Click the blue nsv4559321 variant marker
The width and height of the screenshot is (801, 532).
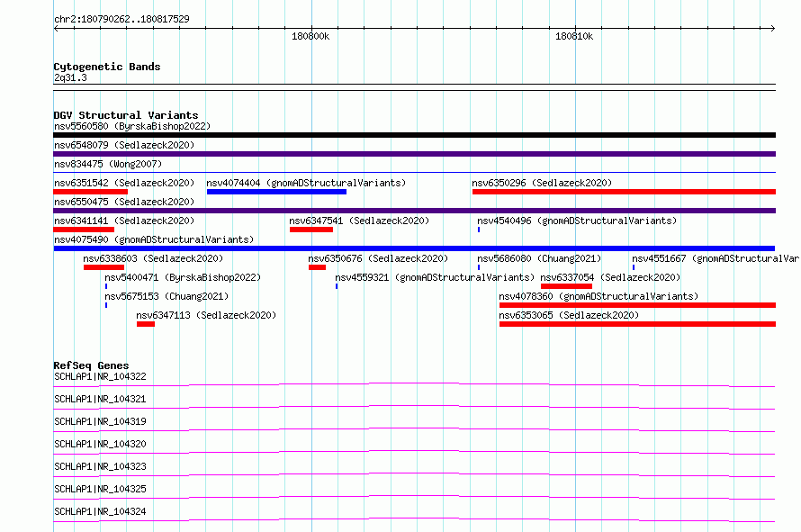click(337, 286)
